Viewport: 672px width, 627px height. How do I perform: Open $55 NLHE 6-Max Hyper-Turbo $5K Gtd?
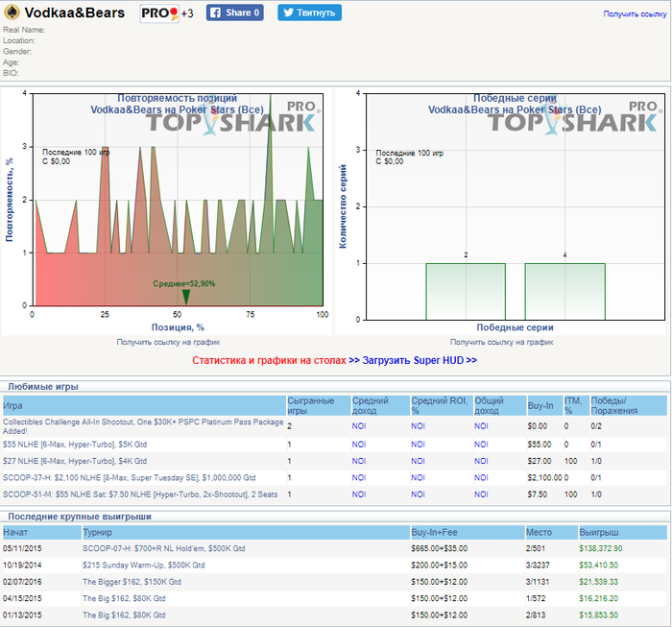tap(75, 445)
